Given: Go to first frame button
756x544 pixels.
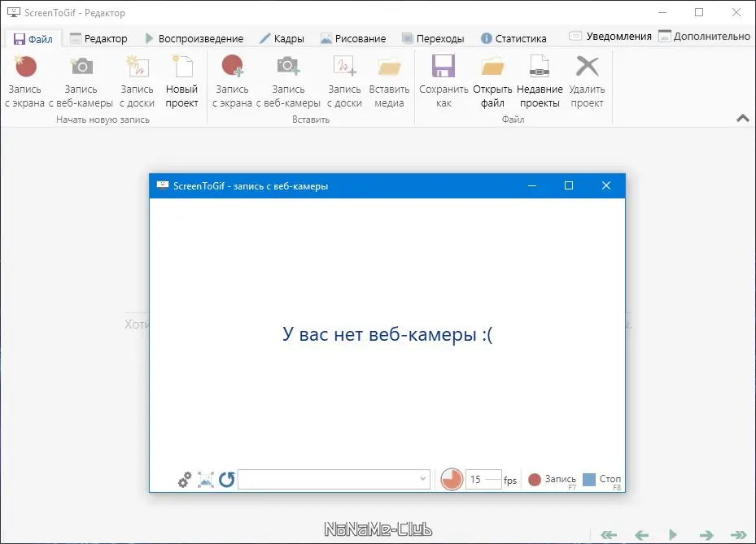Looking at the screenshot, I should coord(609,535).
